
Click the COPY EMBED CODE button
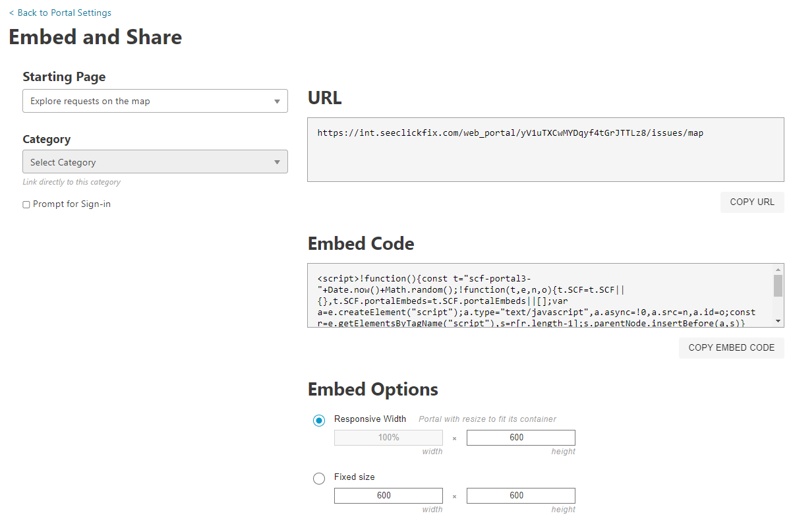731,347
